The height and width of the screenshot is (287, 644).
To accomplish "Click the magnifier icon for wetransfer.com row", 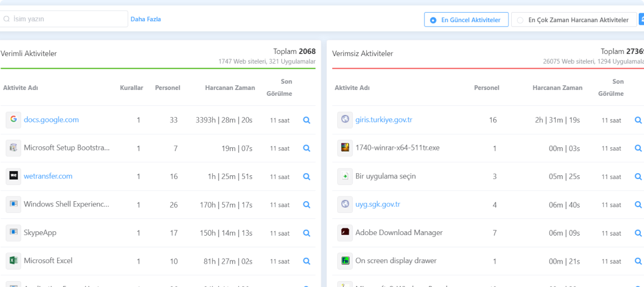I will click(x=306, y=176).
